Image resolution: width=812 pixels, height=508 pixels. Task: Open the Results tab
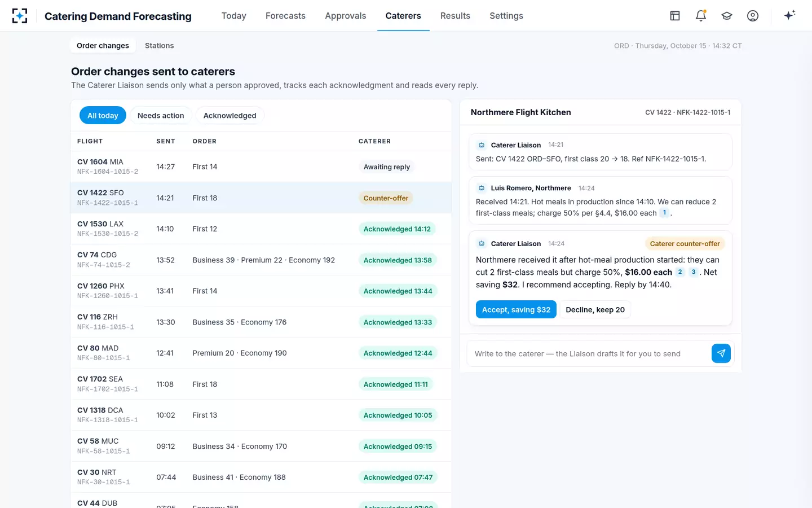(455, 16)
